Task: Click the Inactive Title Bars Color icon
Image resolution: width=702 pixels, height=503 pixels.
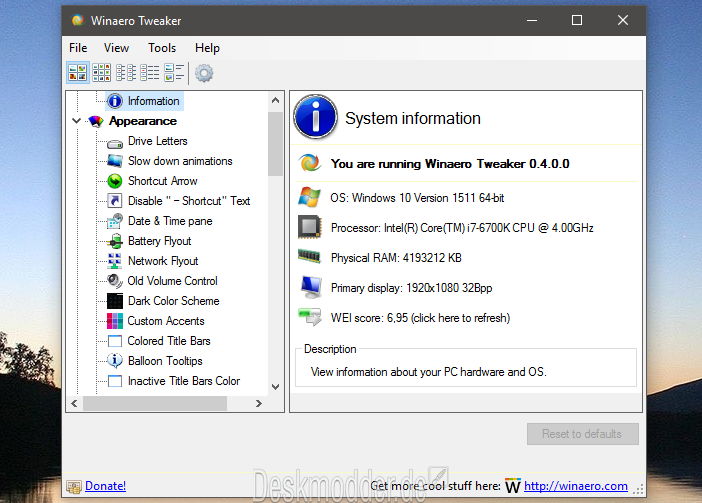Action: coord(115,381)
